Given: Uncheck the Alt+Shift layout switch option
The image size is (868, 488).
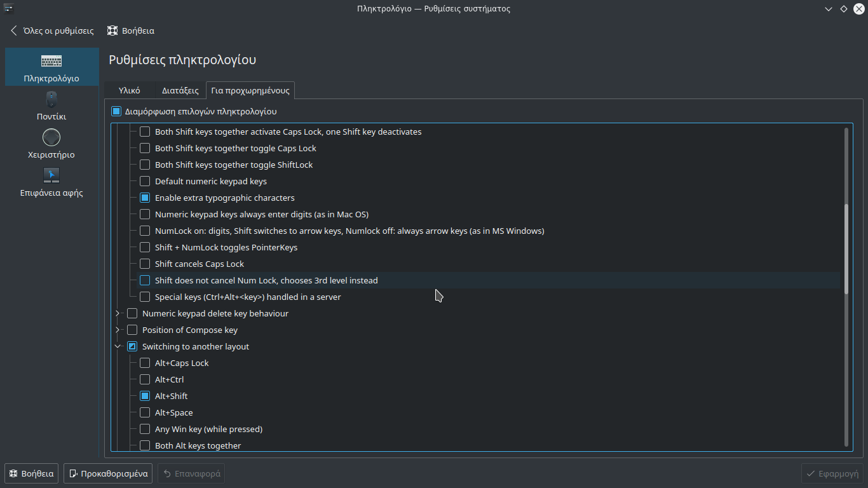Looking at the screenshot, I should click(x=145, y=396).
